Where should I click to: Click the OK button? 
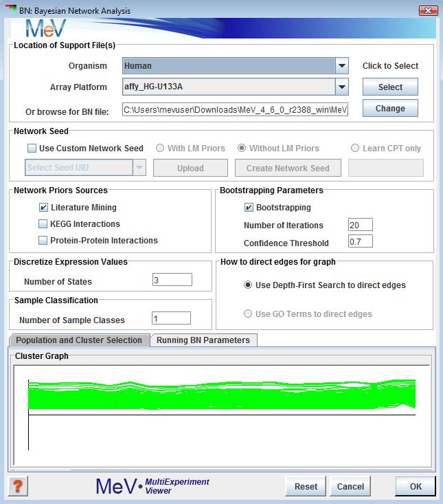(416, 486)
